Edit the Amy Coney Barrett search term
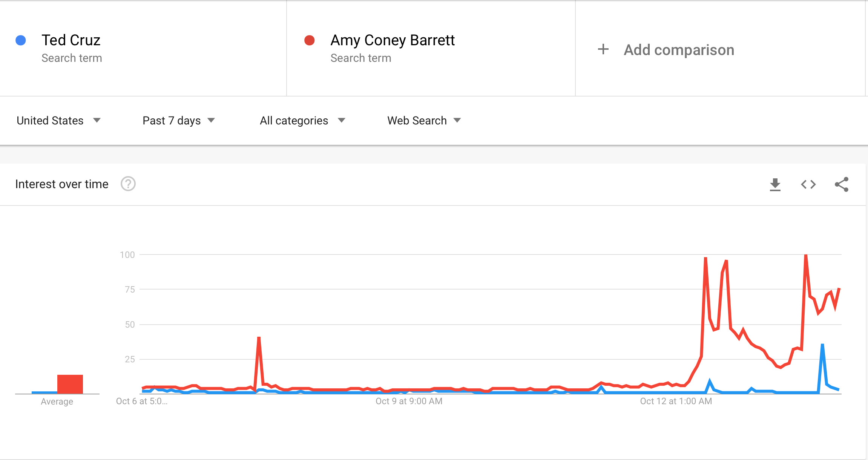 pos(393,40)
